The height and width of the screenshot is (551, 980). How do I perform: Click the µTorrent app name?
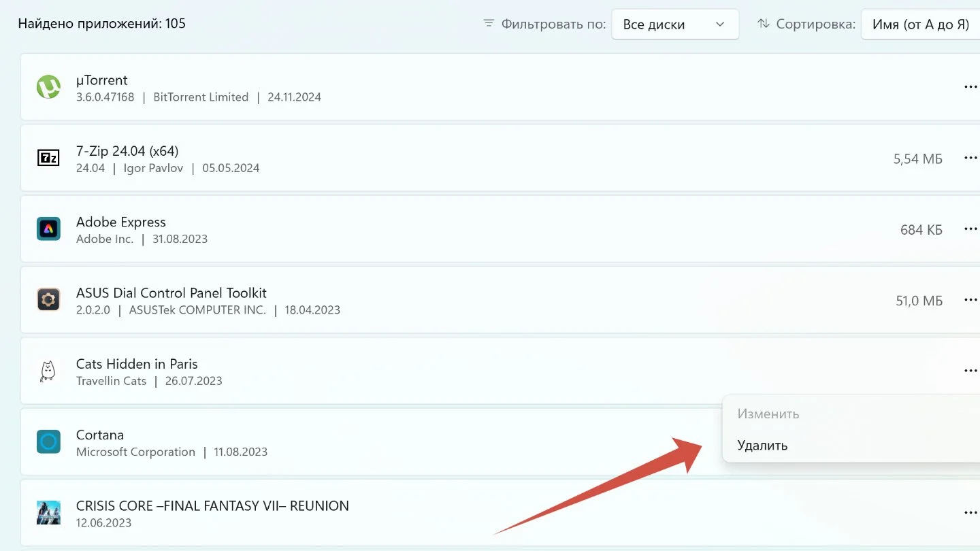102,80
